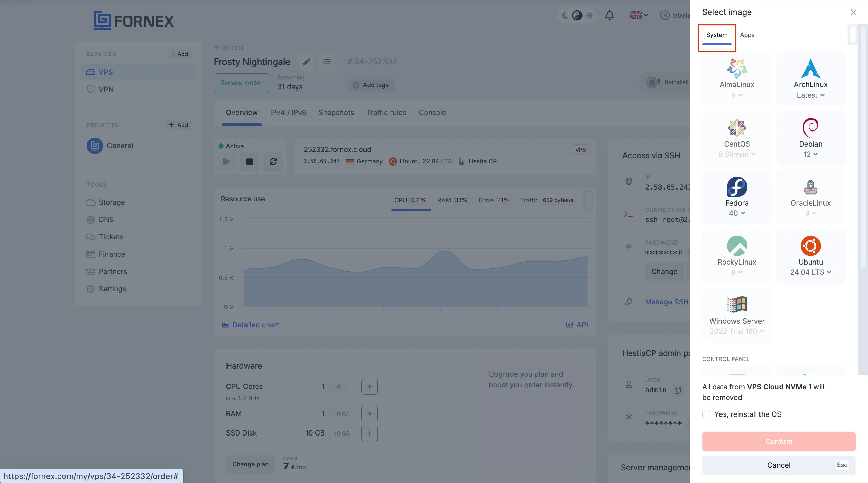Choose the Debian swirl logo
The height and width of the screenshot is (483, 868).
(810, 128)
